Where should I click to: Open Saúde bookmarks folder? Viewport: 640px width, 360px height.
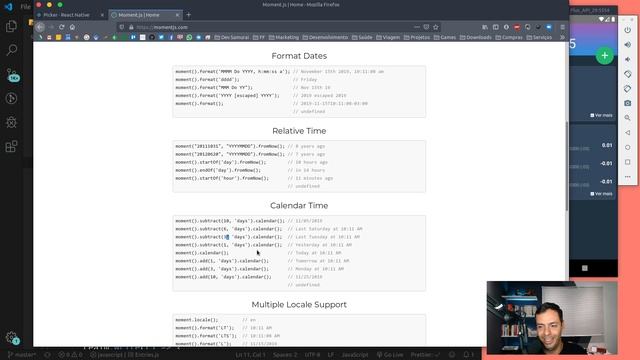pos(362,37)
